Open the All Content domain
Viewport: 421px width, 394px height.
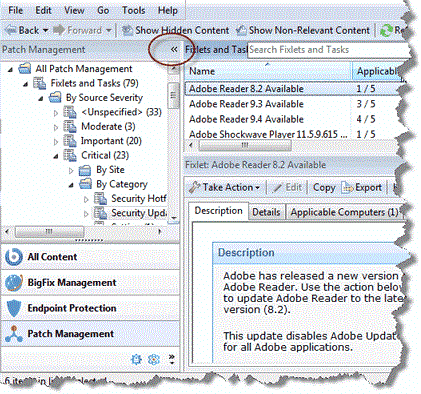tap(90, 257)
